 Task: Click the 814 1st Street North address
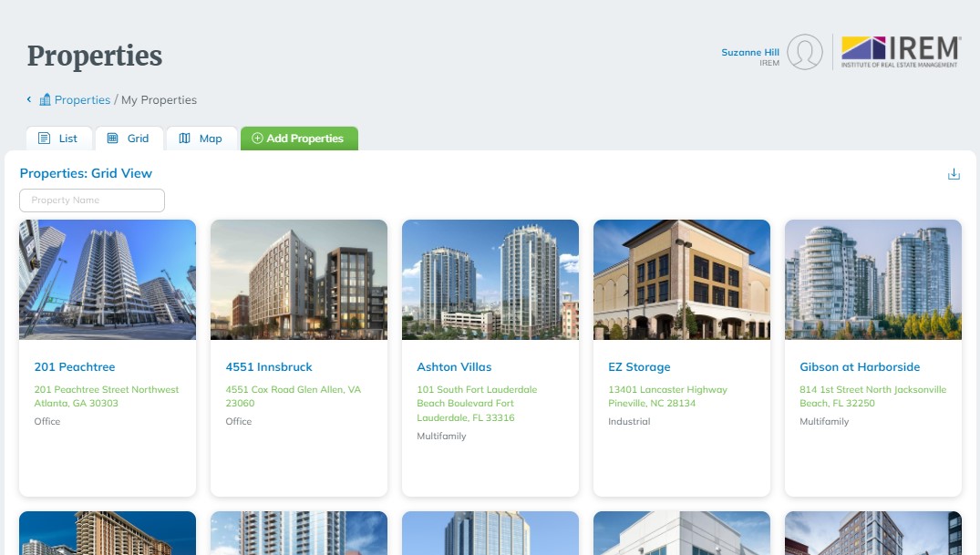(x=872, y=396)
